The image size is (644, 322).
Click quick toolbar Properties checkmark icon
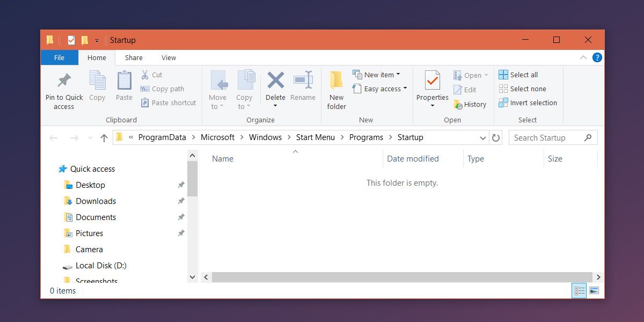point(71,40)
